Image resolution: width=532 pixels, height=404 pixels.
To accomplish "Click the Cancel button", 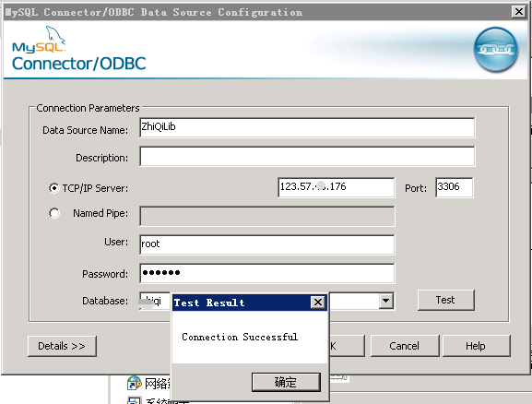I will tap(405, 346).
